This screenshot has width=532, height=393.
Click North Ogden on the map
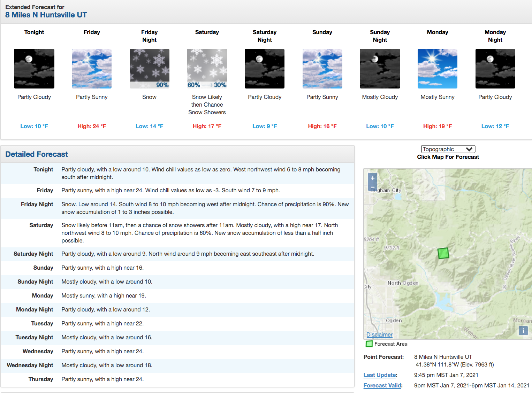pyautogui.click(x=403, y=283)
